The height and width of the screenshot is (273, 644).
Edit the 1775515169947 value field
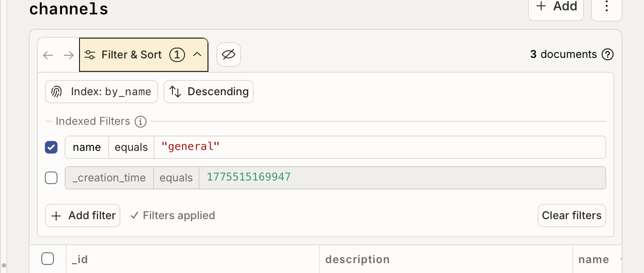402,178
